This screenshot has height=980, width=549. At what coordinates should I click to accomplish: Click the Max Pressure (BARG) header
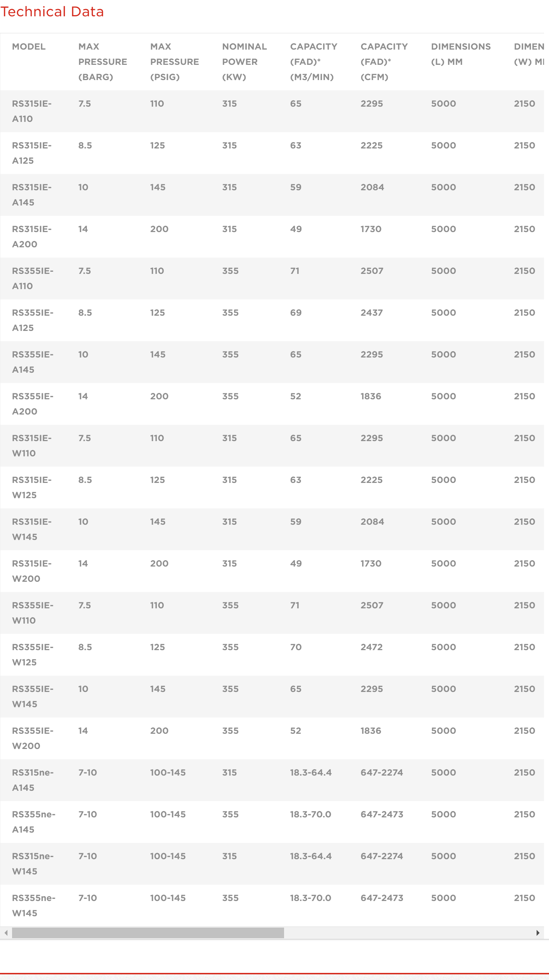pyautogui.click(x=103, y=62)
